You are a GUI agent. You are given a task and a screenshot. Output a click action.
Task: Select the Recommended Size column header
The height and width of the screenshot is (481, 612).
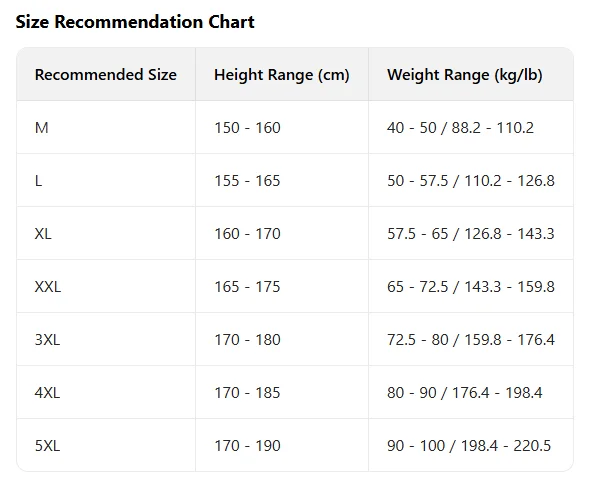click(105, 75)
